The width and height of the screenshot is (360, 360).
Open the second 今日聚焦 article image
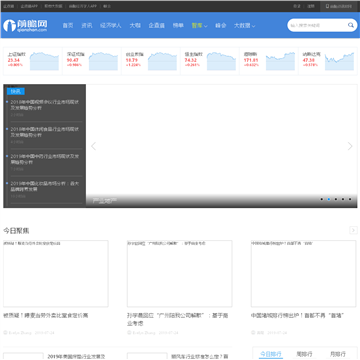(x=180, y=274)
